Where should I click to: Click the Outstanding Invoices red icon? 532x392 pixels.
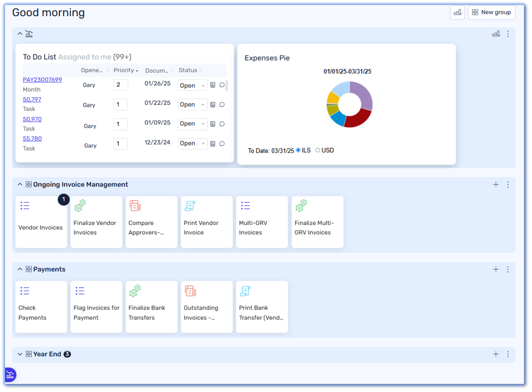pyautogui.click(x=190, y=290)
